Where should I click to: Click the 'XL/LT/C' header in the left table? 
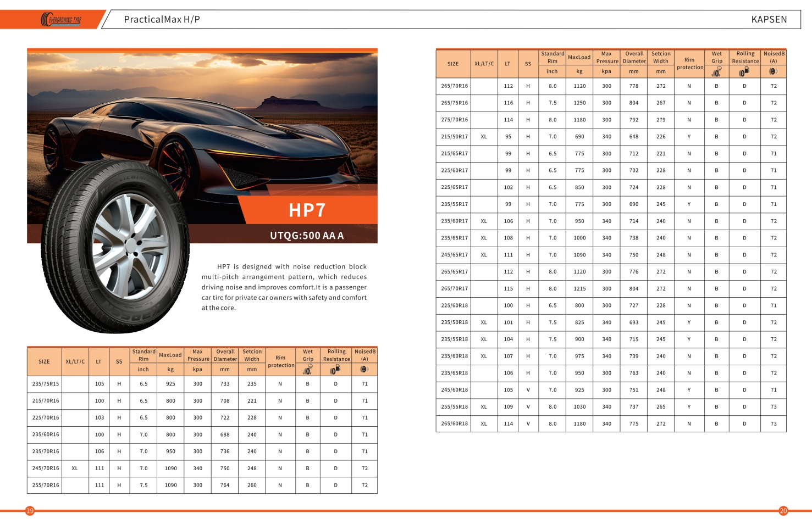click(x=75, y=361)
